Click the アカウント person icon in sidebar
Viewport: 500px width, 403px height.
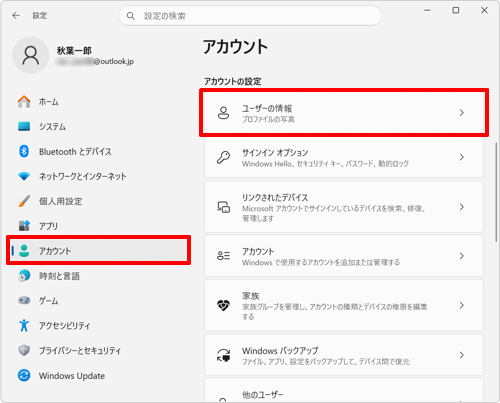[24, 251]
